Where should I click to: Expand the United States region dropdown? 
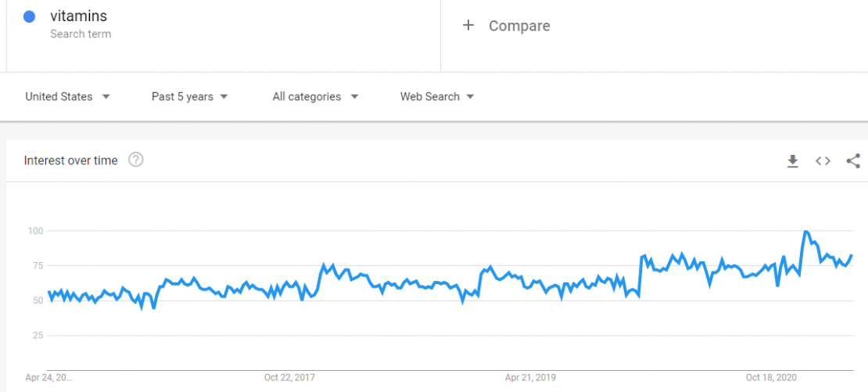[67, 97]
